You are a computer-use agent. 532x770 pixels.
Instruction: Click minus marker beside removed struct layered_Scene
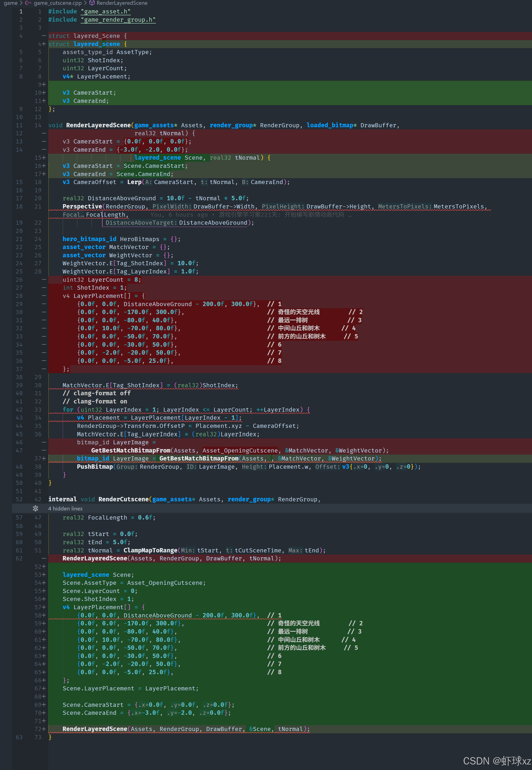[x=44, y=36]
